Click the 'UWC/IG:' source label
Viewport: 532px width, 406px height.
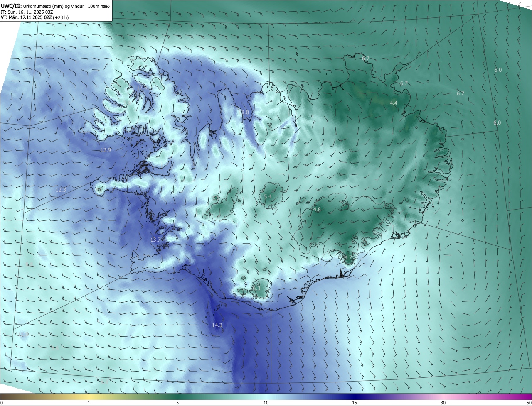[11, 7]
